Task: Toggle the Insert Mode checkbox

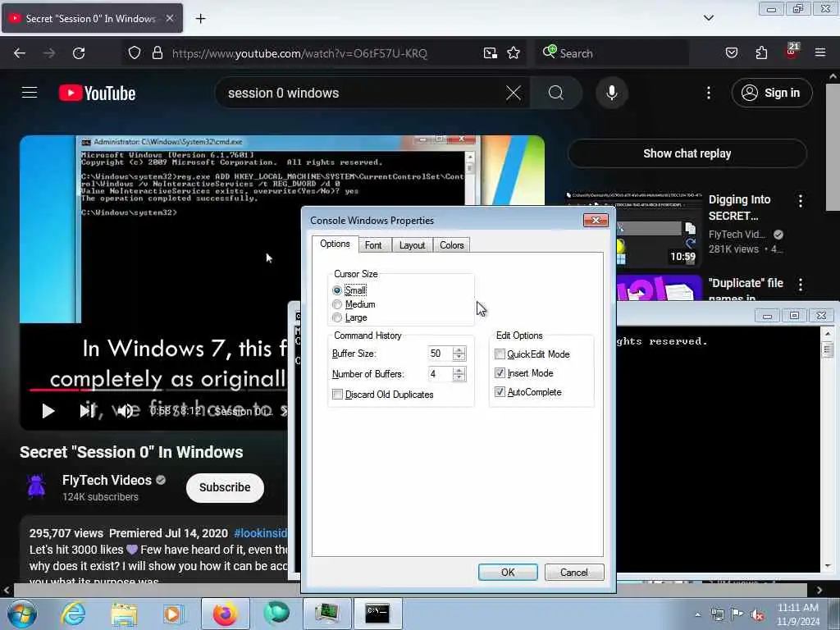Action: tap(500, 373)
